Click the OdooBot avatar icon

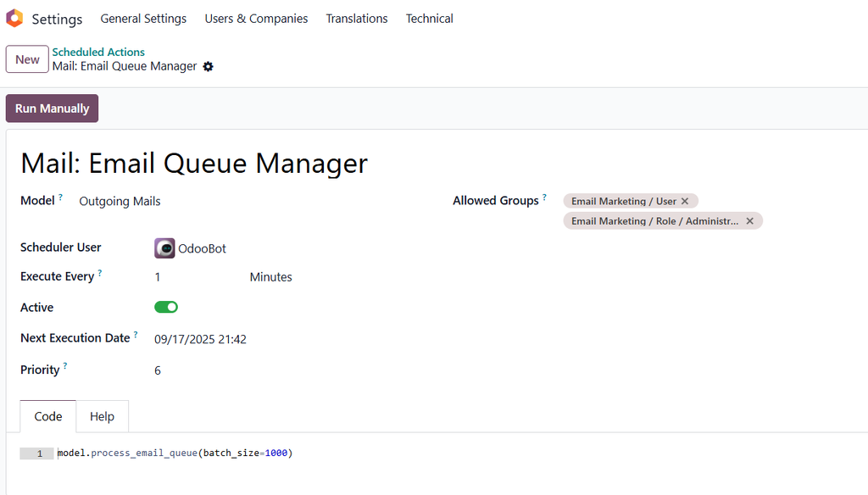[164, 248]
